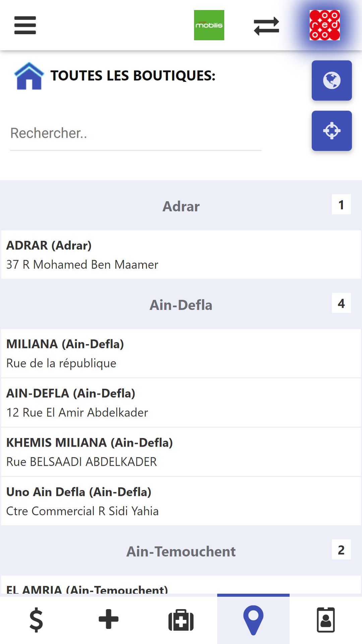Collapse the Adrar section header
Image resolution: width=362 pixels, height=644 pixels.
(x=181, y=206)
